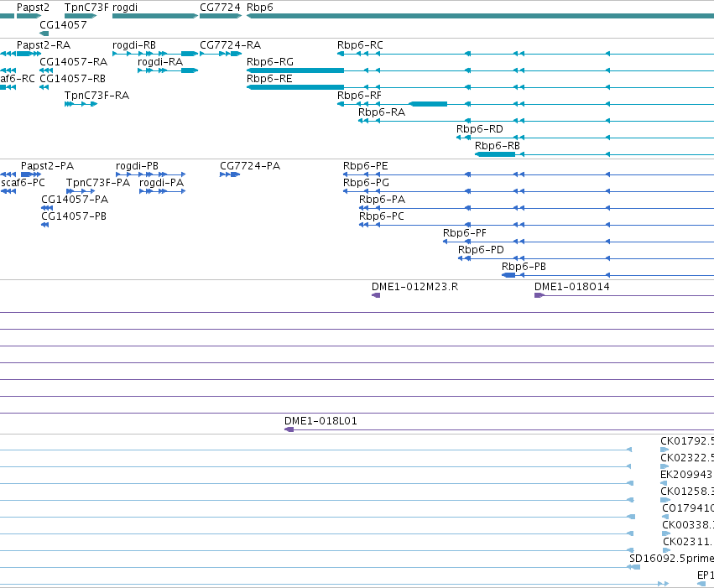Viewport: 714px width, 588px height.
Task: Click clone label DME1-012M23.R
Action: click(x=414, y=287)
